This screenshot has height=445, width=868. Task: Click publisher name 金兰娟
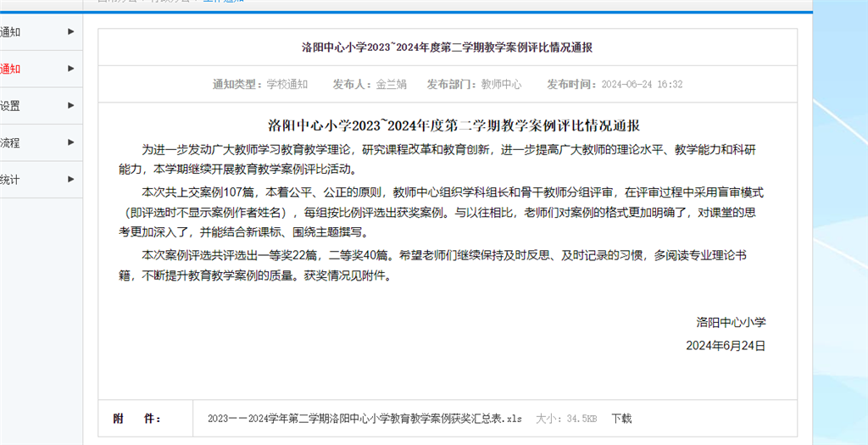392,85
